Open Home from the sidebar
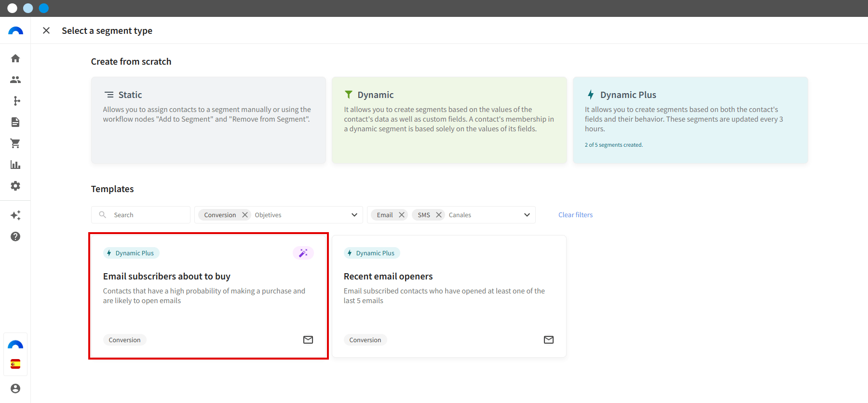This screenshot has width=868, height=403. point(15,58)
